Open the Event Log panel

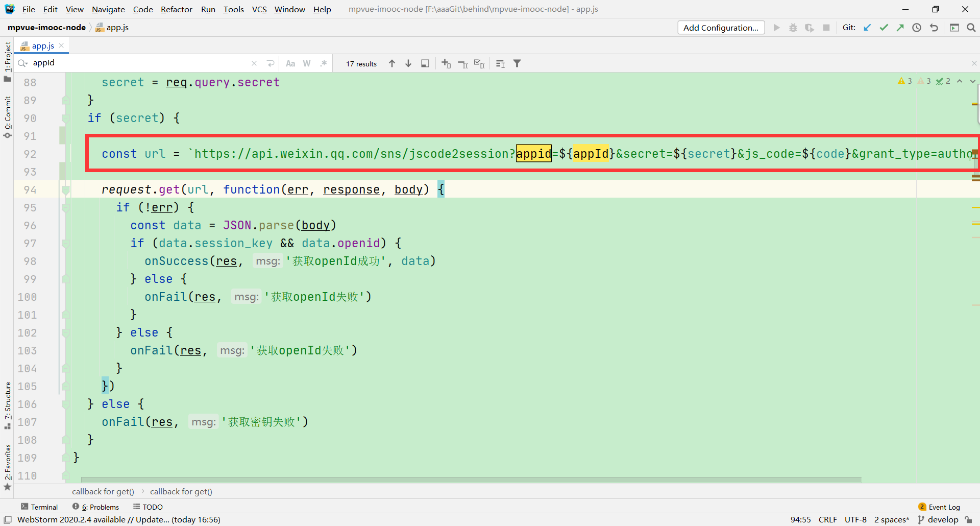click(939, 507)
